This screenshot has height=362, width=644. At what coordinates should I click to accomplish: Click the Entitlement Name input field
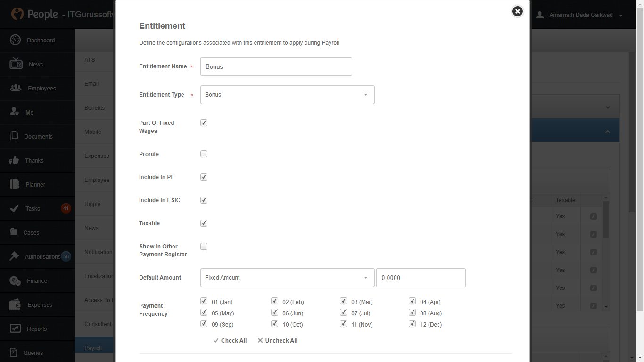[276, 66]
